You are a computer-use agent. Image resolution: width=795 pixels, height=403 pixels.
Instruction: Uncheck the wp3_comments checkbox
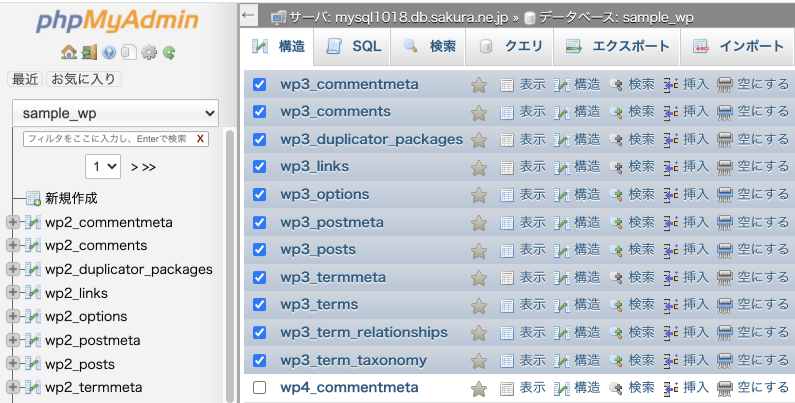pos(259,112)
